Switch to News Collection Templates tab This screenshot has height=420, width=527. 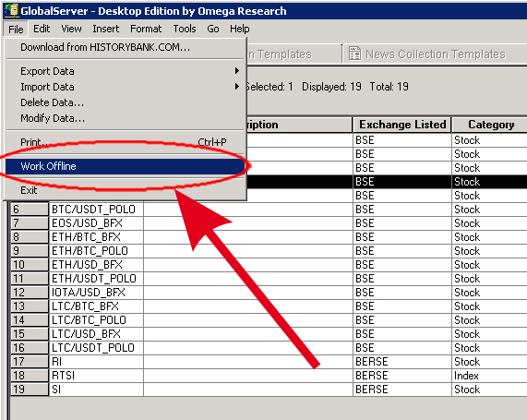tap(436, 54)
